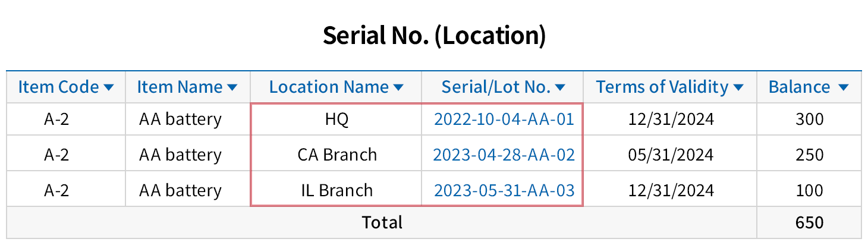Click the Location Name sort arrow
The height and width of the screenshot is (245, 868).
click(x=398, y=88)
